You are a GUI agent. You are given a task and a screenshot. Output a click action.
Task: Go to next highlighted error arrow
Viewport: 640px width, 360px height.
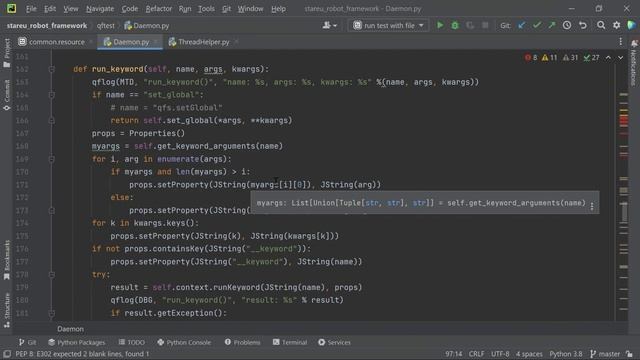pos(620,58)
